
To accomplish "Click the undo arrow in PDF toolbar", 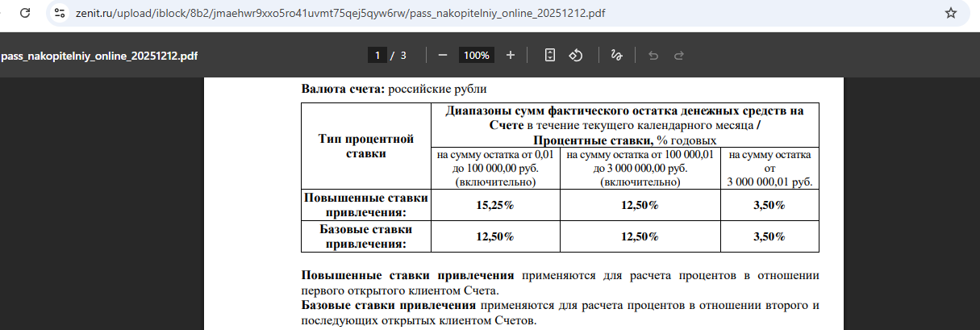I will (653, 56).
